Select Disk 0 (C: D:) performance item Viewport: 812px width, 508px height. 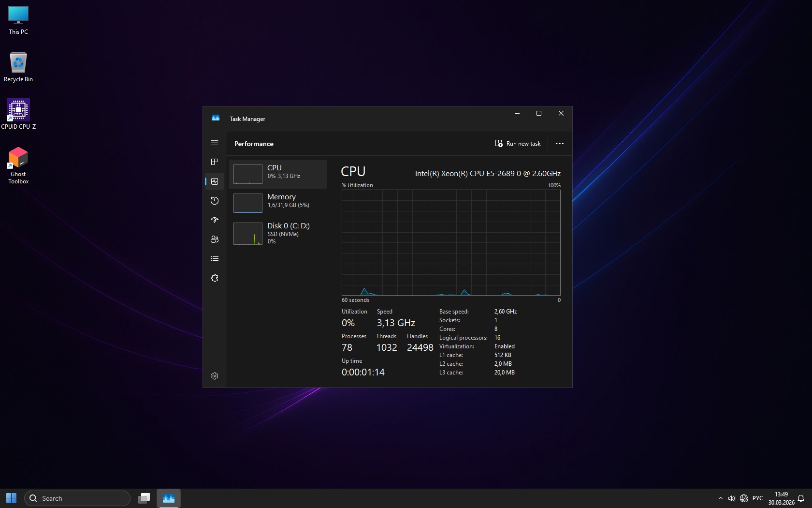pos(278,233)
